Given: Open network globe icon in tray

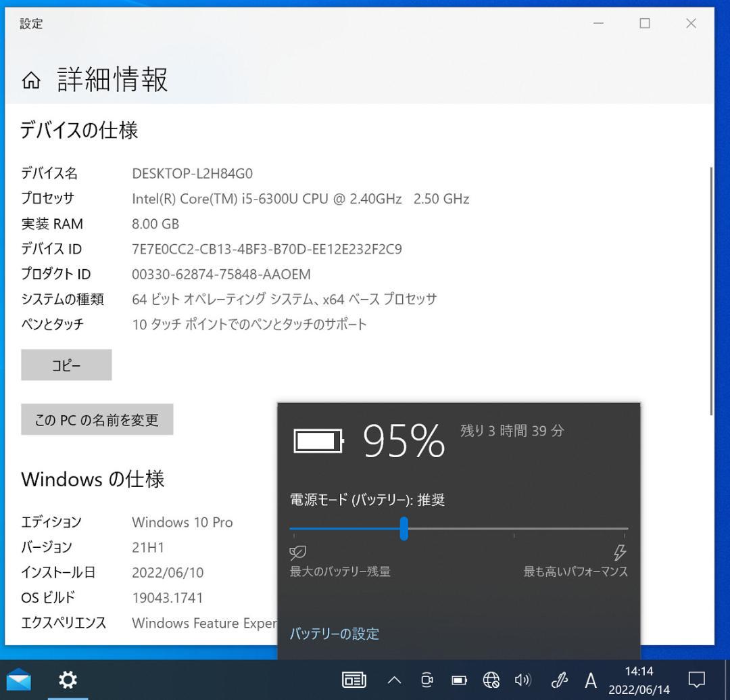Looking at the screenshot, I should 491,680.
